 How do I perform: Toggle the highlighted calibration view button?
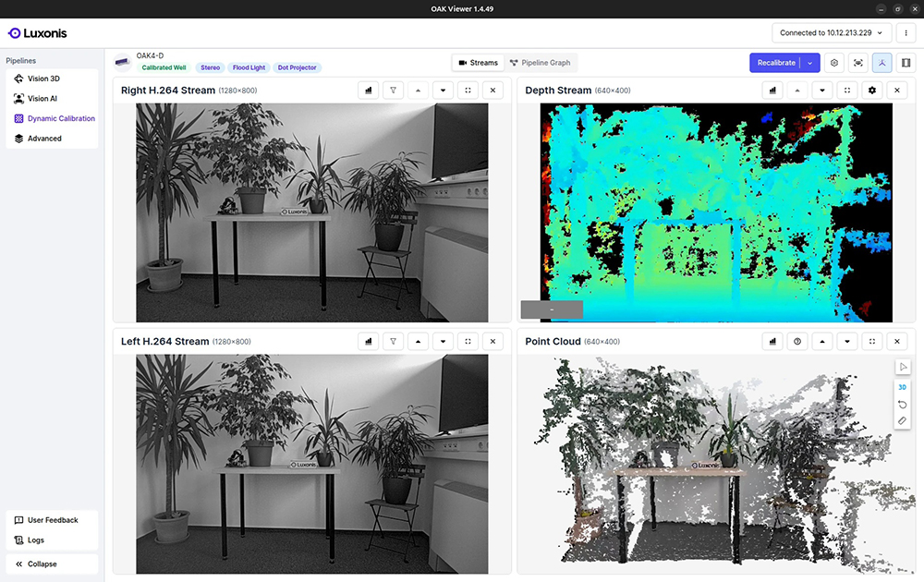tap(881, 63)
